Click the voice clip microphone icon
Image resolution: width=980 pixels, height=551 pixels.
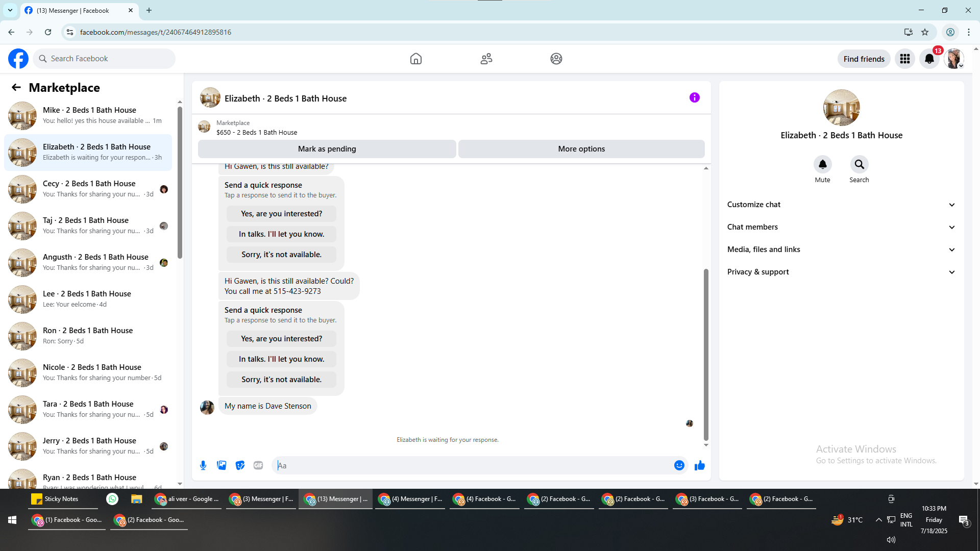203,465
